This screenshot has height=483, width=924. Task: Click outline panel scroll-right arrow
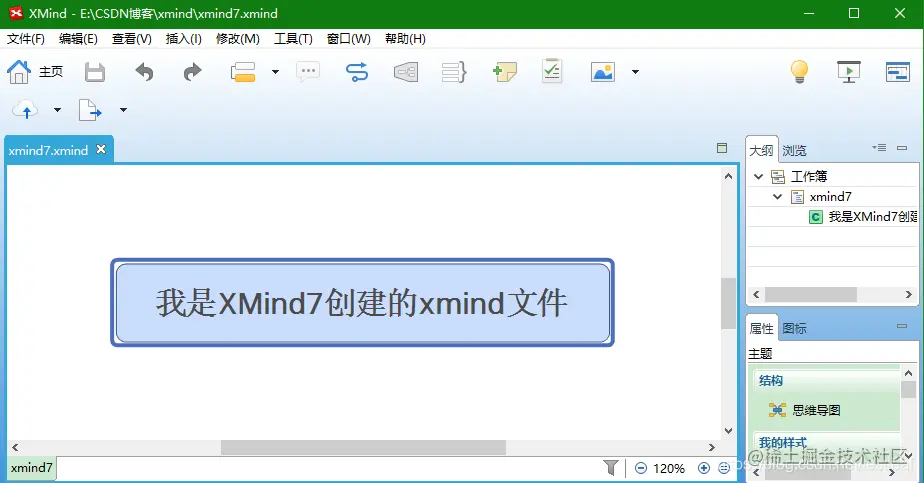(909, 295)
